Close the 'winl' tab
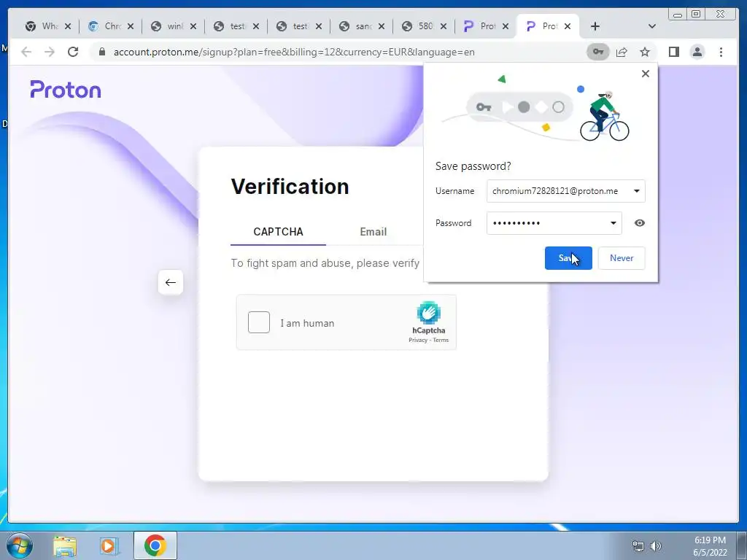Screen dimensions: 747x560 [193, 26]
